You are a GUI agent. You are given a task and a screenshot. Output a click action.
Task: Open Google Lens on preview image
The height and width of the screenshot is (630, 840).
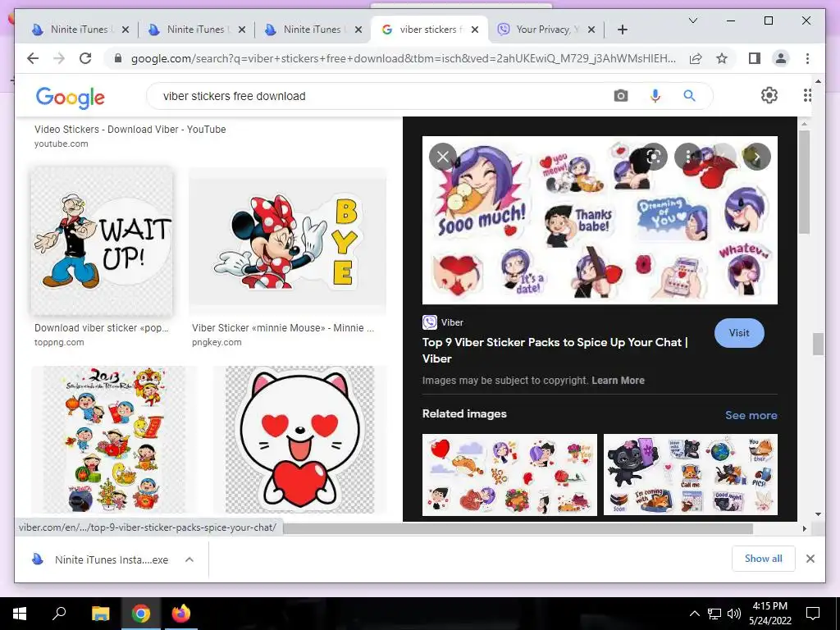pos(654,157)
